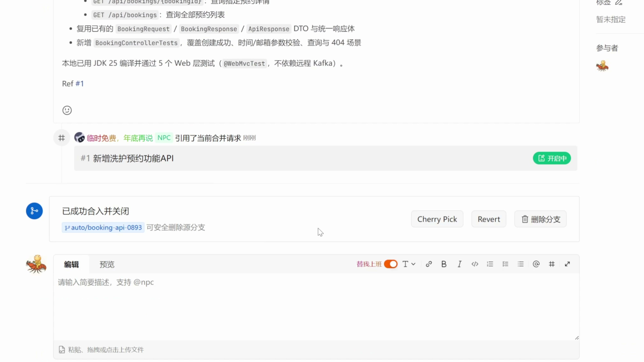Click the blue merge status icon
The height and width of the screenshot is (362, 644).
point(34,211)
